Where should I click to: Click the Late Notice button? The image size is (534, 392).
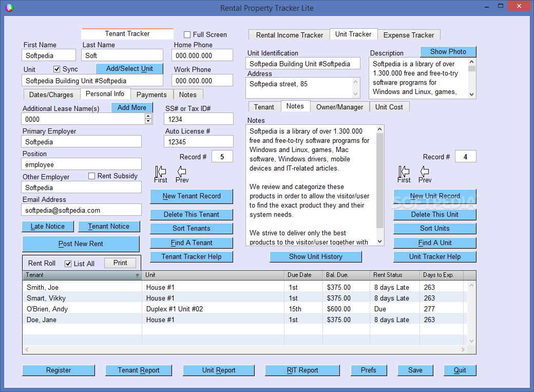(x=48, y=227)
